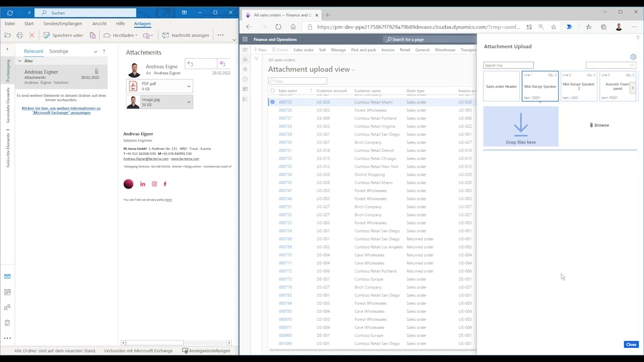The height and width of the screenshot is (362, 644).
Task: Click Browse in the Attachment Upload pane
Action: coord(599,125)
